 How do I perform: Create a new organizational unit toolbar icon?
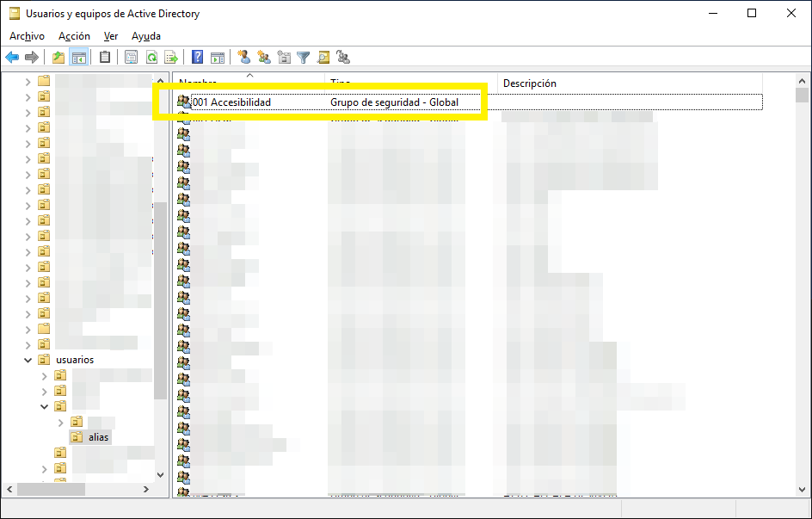pos(284,57)
